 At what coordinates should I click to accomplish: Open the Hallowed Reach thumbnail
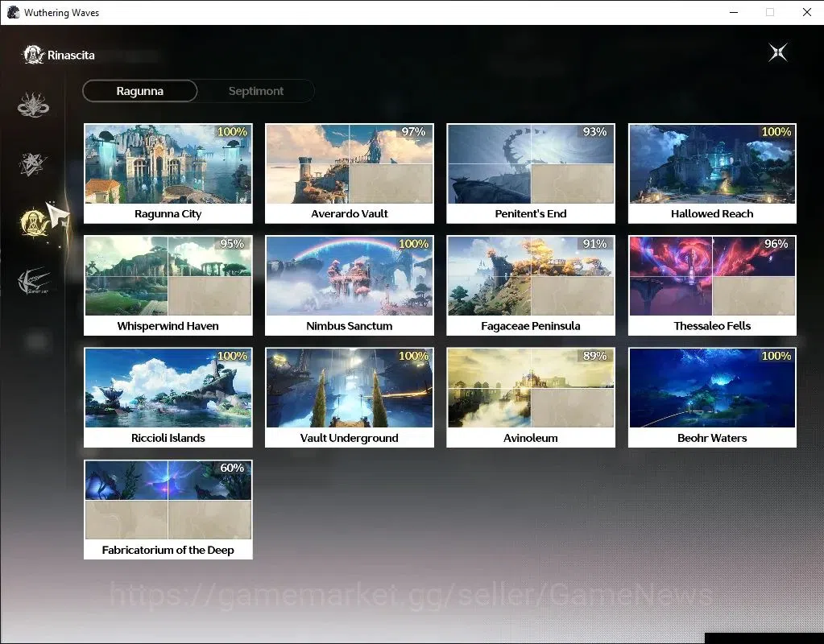712,164
